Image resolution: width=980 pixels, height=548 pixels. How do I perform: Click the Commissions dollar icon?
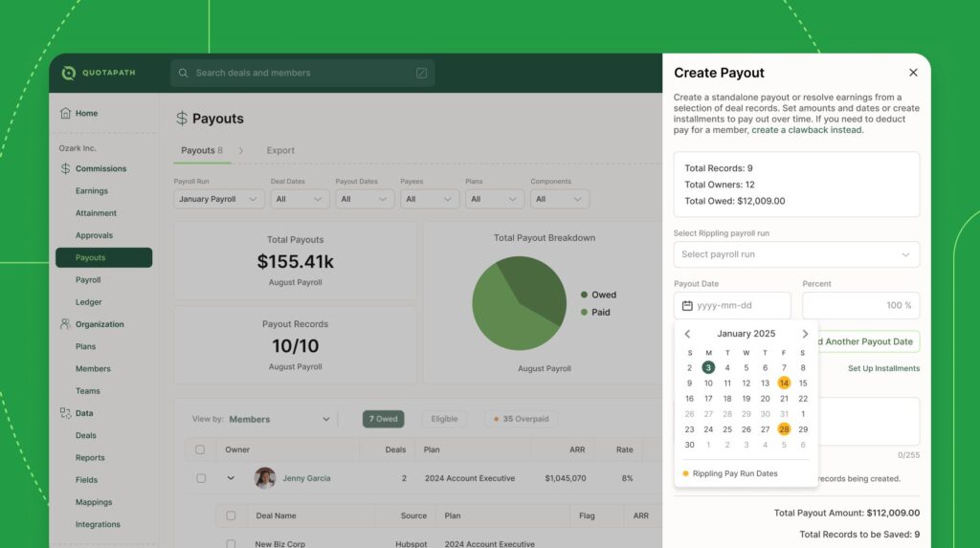pyautogui.click(x=66, y=168)
